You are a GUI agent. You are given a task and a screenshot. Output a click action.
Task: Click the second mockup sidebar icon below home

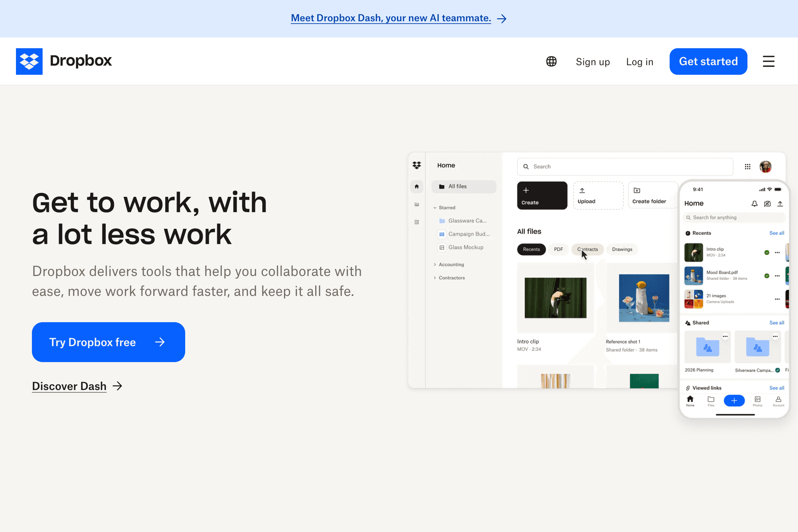[417, 204]
